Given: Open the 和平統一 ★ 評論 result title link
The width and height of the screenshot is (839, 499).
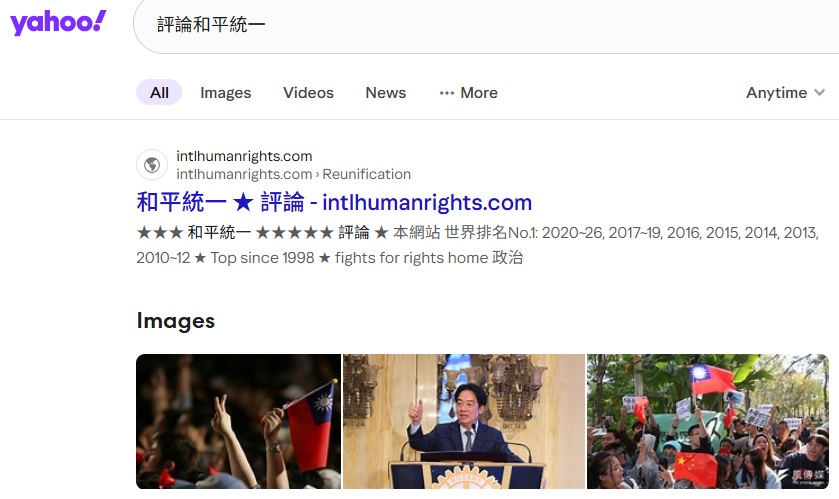Looking at the screenshot, I should (x=334, y=202).
